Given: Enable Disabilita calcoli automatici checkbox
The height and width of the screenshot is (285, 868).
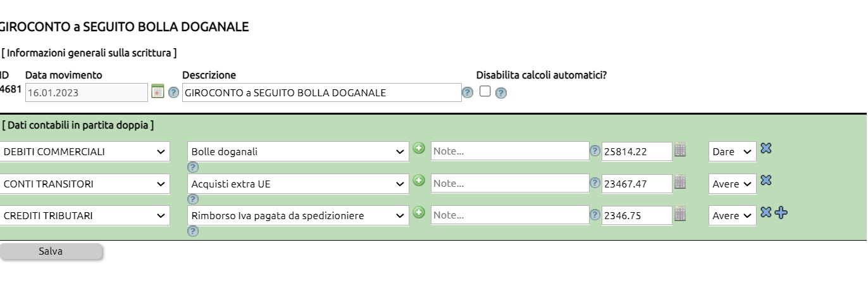Looking at the screenshot, I should coord(485,91).
